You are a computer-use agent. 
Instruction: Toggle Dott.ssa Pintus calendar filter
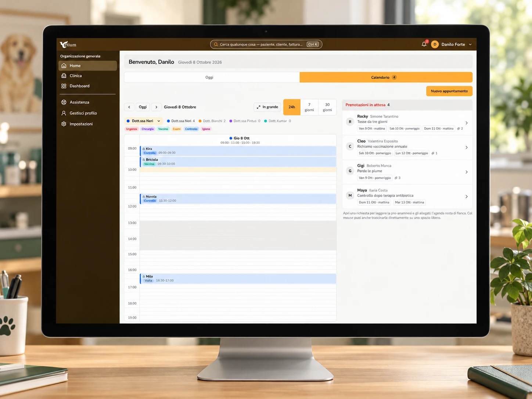(245, 121)
